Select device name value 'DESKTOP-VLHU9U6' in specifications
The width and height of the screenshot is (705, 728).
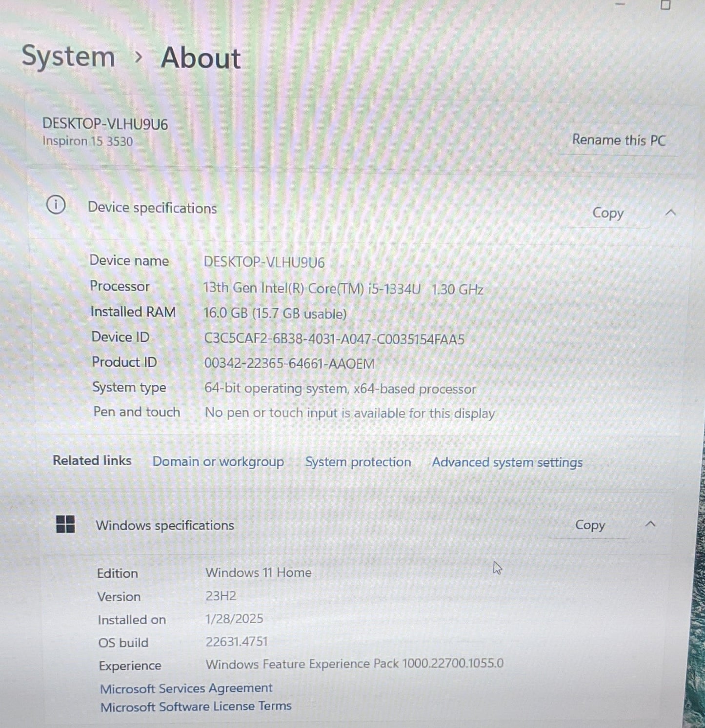pos(264,262)
